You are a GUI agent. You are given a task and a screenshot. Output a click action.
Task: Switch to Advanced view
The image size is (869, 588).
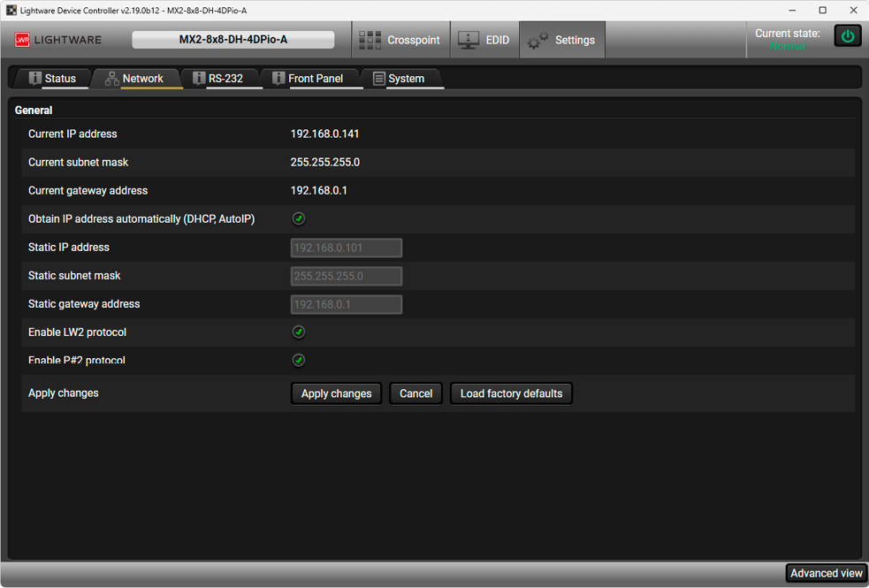826,573
